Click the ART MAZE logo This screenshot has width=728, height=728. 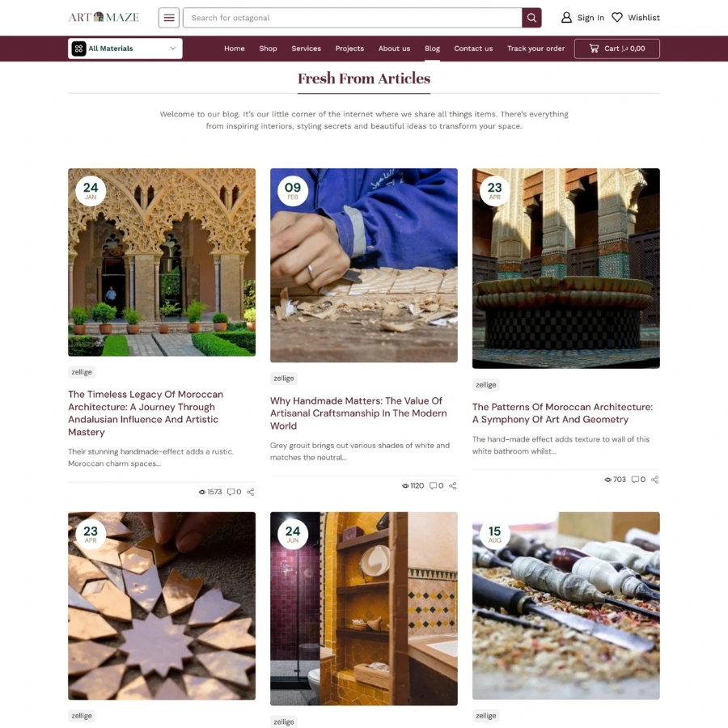tap(104, 18)
